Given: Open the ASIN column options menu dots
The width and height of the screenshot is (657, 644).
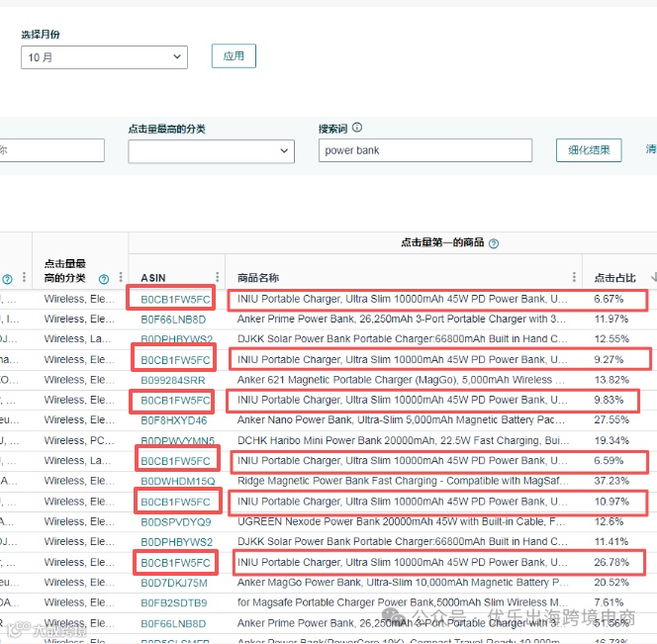Looking at the screenshot, I should (217, 277).
